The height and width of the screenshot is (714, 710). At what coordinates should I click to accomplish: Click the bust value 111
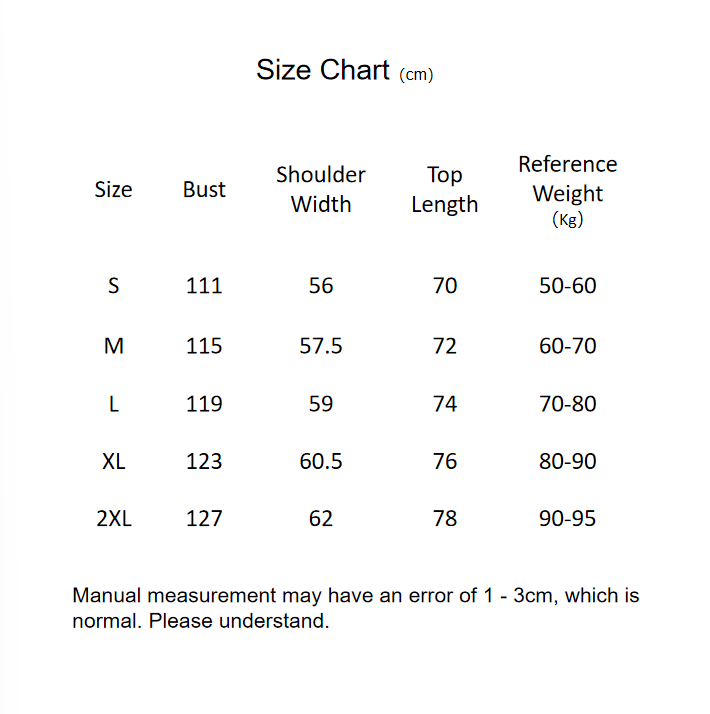pos(204,286)
